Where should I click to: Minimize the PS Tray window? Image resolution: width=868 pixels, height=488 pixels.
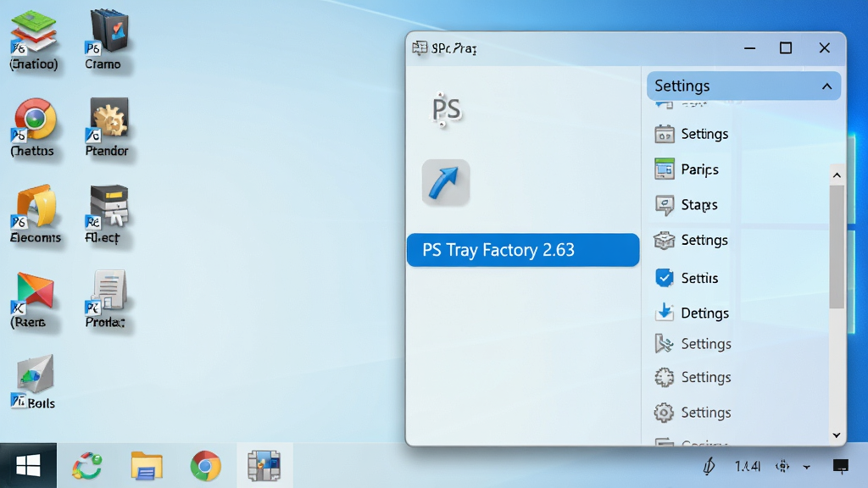749,48
